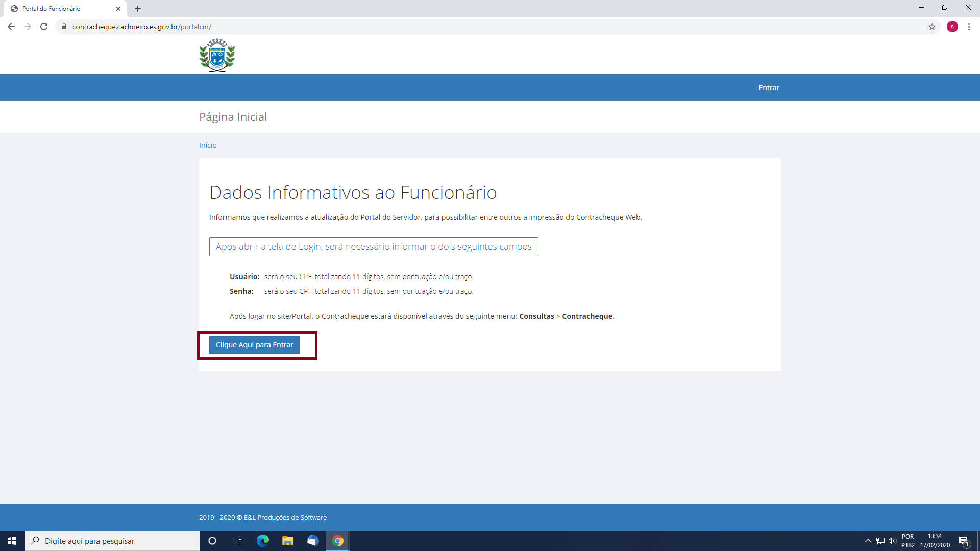980x551 pixels.
Task: Open new browser tab with plus
Action: coord(138,9)
